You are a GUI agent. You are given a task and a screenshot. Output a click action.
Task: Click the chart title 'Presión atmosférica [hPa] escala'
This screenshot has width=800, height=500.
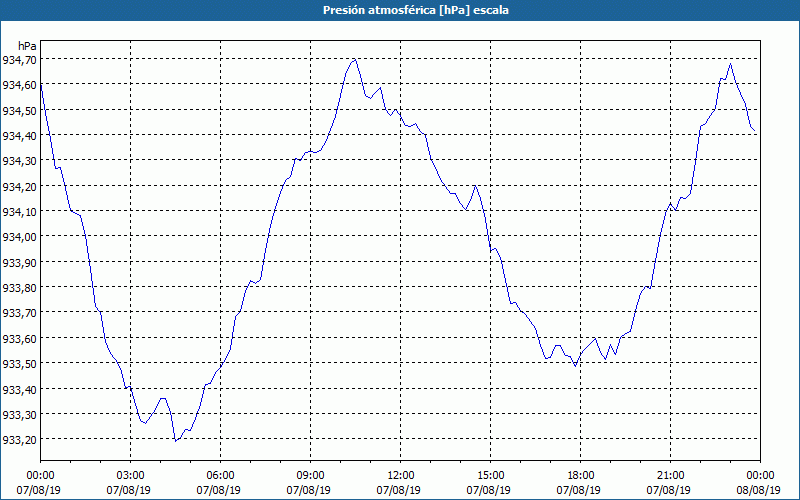pos(416,10)
